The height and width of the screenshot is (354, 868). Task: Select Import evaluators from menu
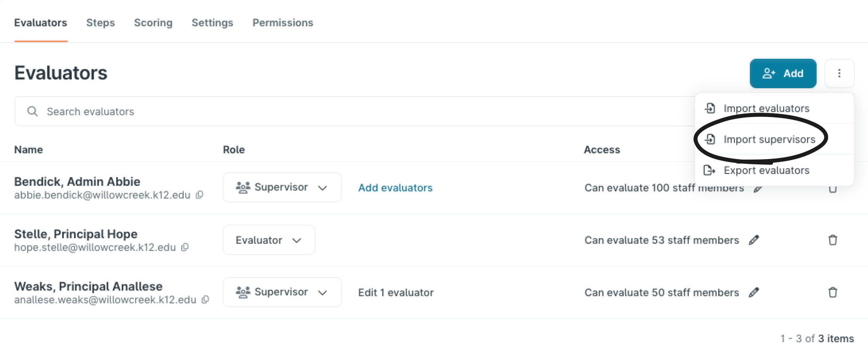[x=766, y=108]
